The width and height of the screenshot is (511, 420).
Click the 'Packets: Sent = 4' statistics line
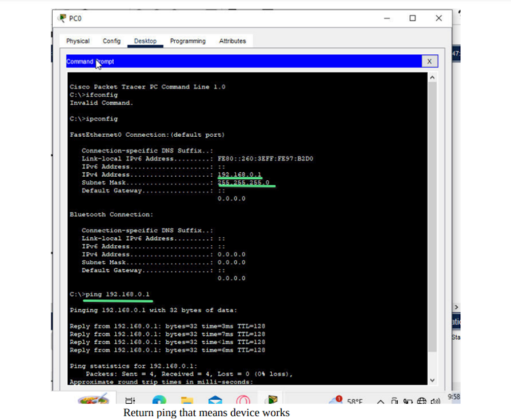click(189, 374)
